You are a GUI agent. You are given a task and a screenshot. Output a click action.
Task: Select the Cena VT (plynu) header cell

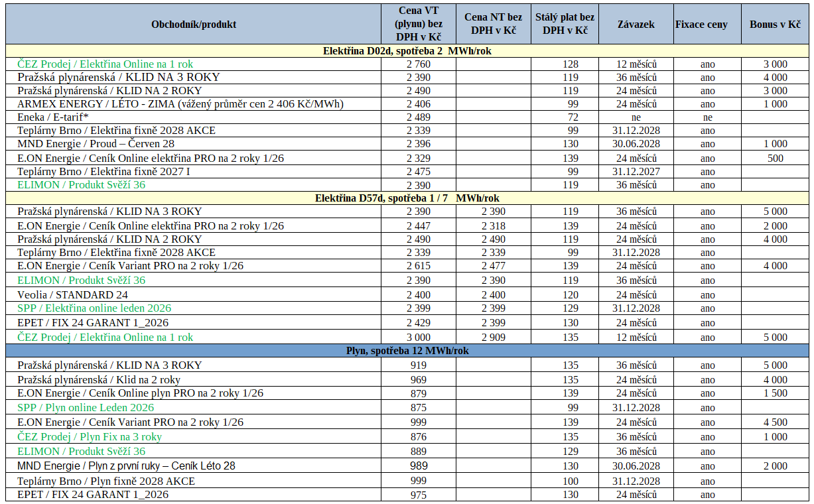coord(418,25)
